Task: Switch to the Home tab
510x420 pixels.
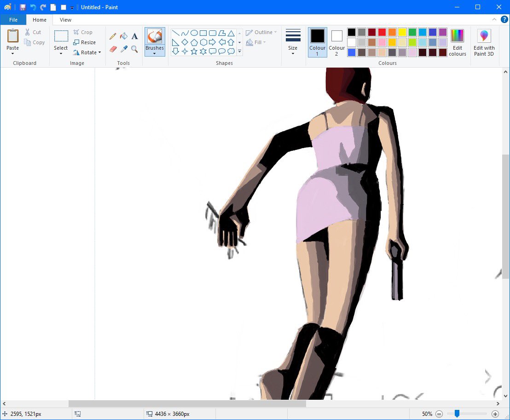Action: click(40, 20)
